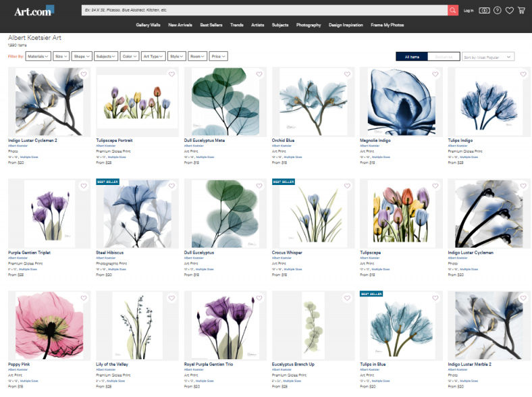Expand the Materials filter dropdown
This screenshot has width=532, height=397.
click(38, 56)
